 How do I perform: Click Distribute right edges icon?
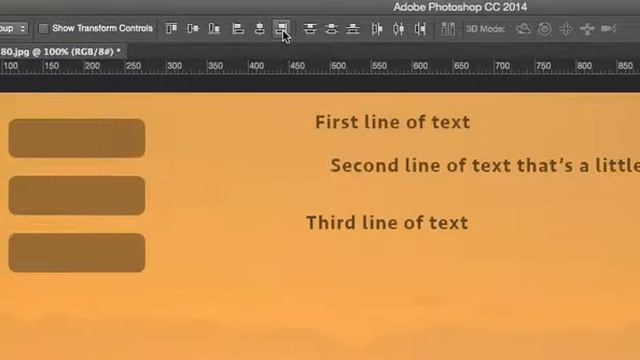pyautogui.click(x=420, y=29)
